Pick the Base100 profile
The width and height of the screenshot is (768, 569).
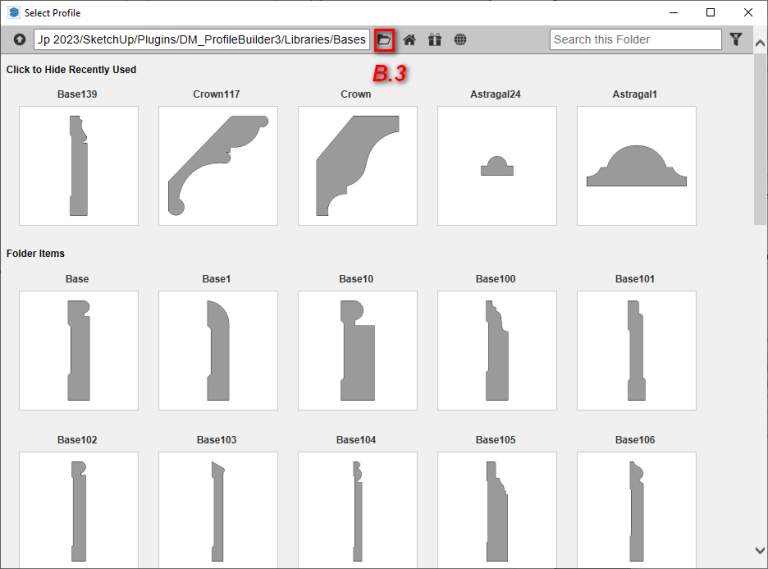tap(497, 351)
